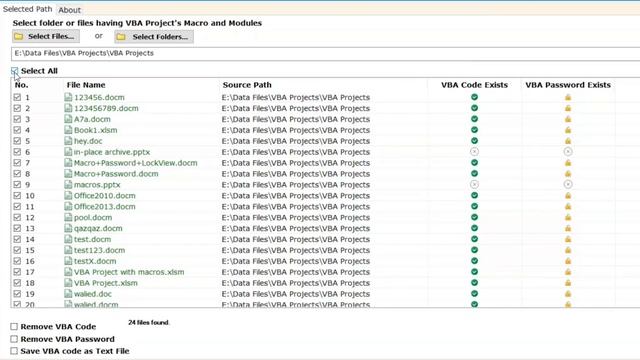Click the file icon beside Macro+Password+LockView.docm
Image resolution: width=640 pixels, height=360 pixels.
[x=68, y=162]
